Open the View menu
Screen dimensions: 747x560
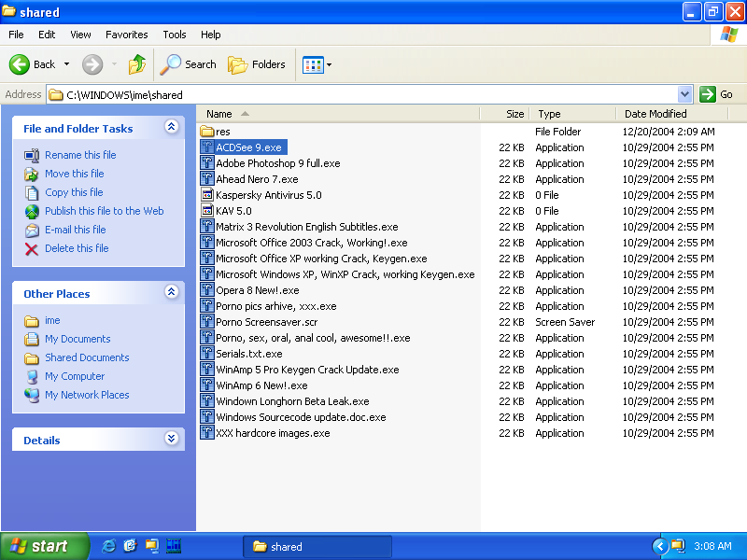pyautogui.click(x=80, y=35)
